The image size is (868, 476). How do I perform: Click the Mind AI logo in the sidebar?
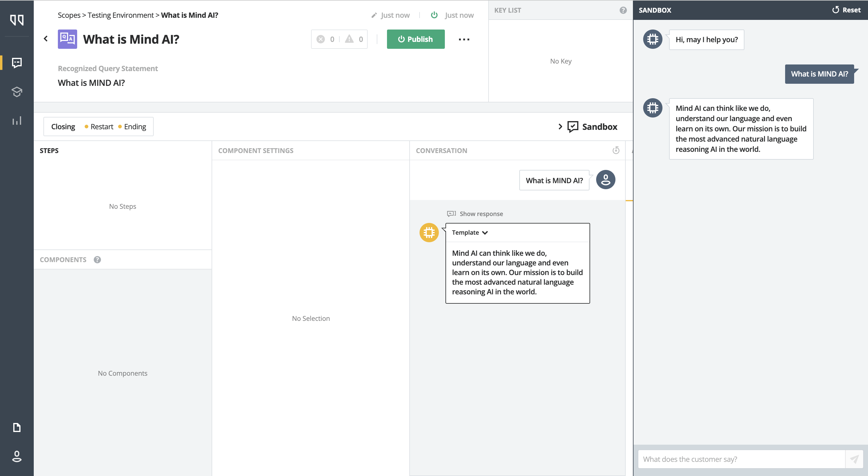point(17,20)
